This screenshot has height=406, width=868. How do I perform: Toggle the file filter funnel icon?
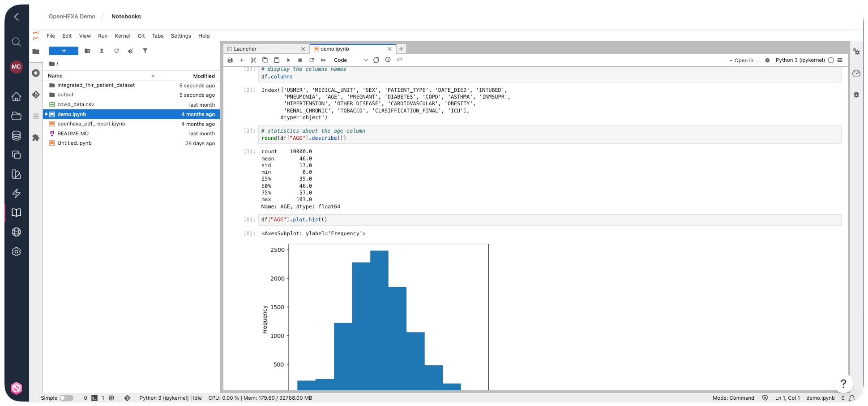coord(145,51)
